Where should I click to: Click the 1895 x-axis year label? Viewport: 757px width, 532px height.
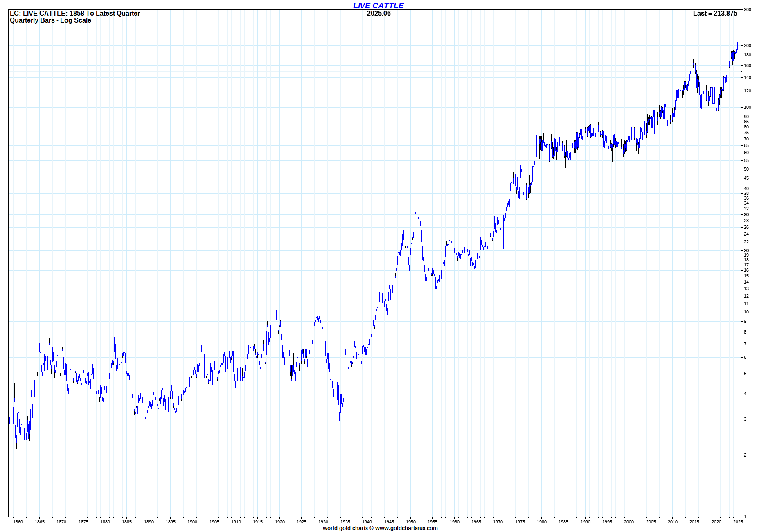(x=171, y=521)
